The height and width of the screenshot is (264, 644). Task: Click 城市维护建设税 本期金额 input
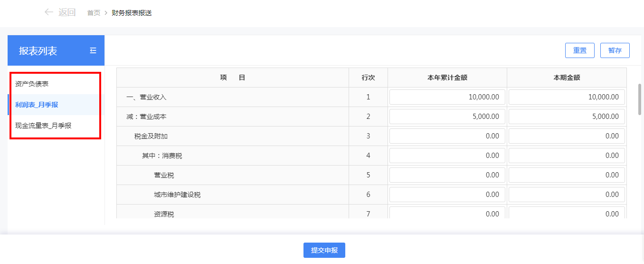pyautogui.click(x=567, y=195)
